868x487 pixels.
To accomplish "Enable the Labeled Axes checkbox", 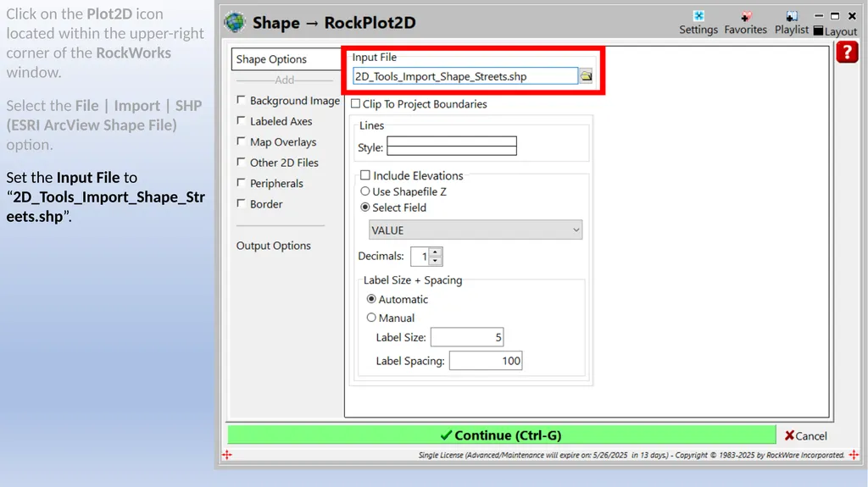I will pyautogui.click(x=241, y=120).
